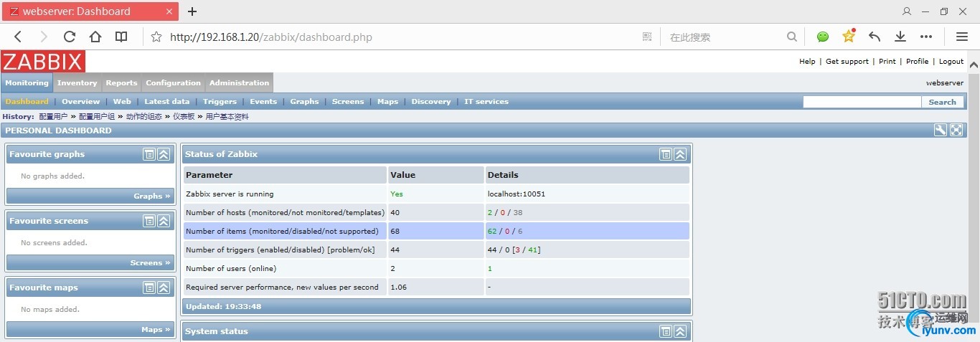980x342 pixels.
Task: Switch to the Configuration tab
Action: coord(173,82)
